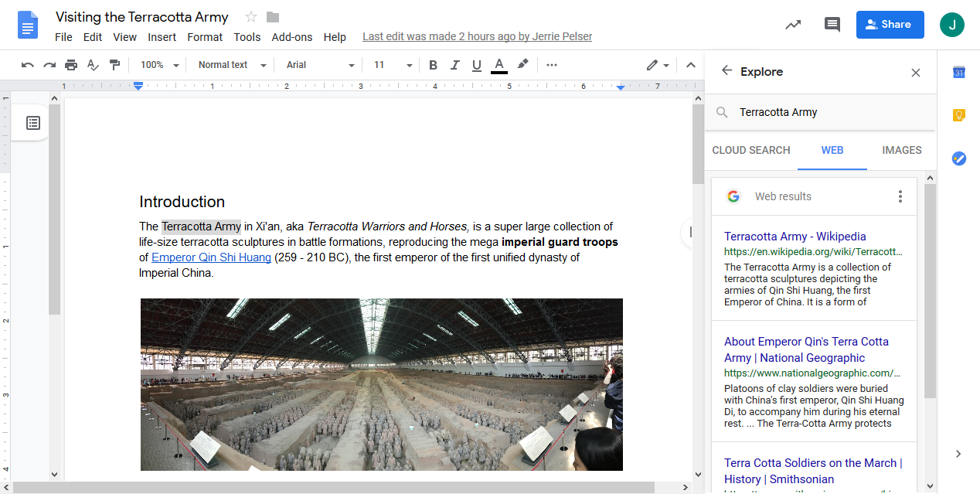Viewport: 980px width, 494px height.
Task: Open Terracotta Army - Wikipedia result
Action: click(795, 237)
